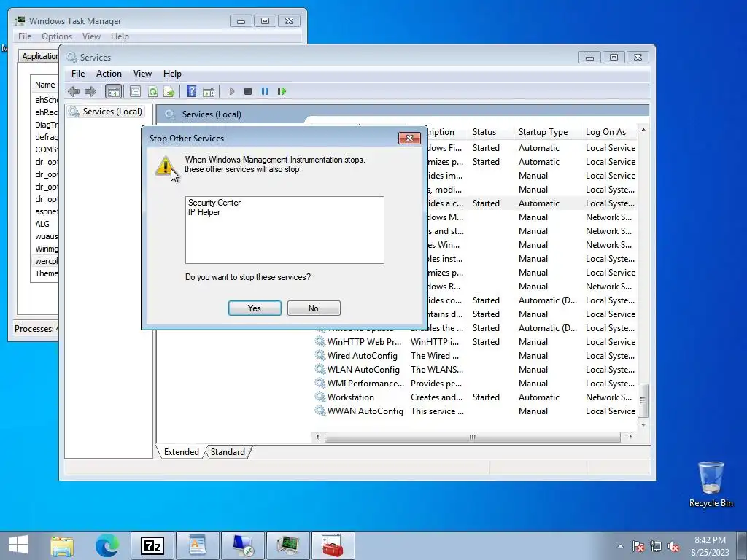Confirm stopping services with Yes button

(255, 308)
